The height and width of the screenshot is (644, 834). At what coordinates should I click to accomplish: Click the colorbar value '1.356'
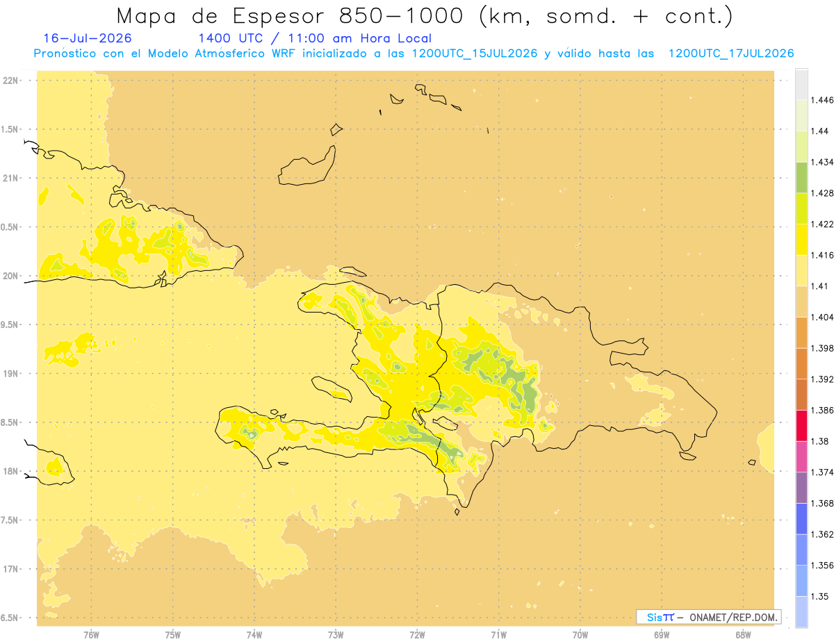click(x=822, y=565)
